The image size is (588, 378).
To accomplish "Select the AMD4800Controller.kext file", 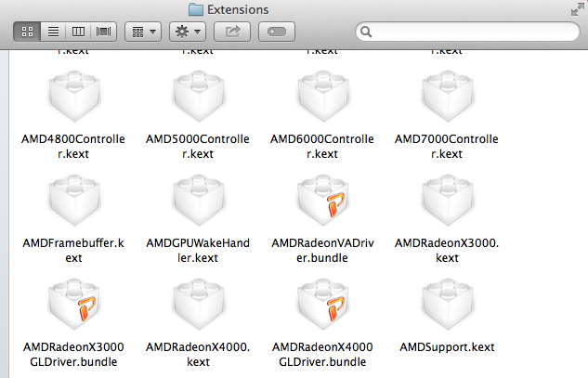I will (x=74, y=96).
